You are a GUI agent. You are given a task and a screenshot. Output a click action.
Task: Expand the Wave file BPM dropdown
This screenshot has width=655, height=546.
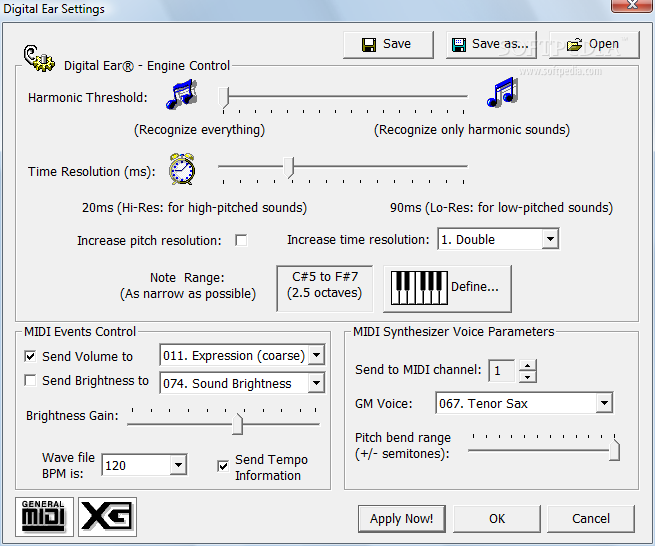click(178, 465)
